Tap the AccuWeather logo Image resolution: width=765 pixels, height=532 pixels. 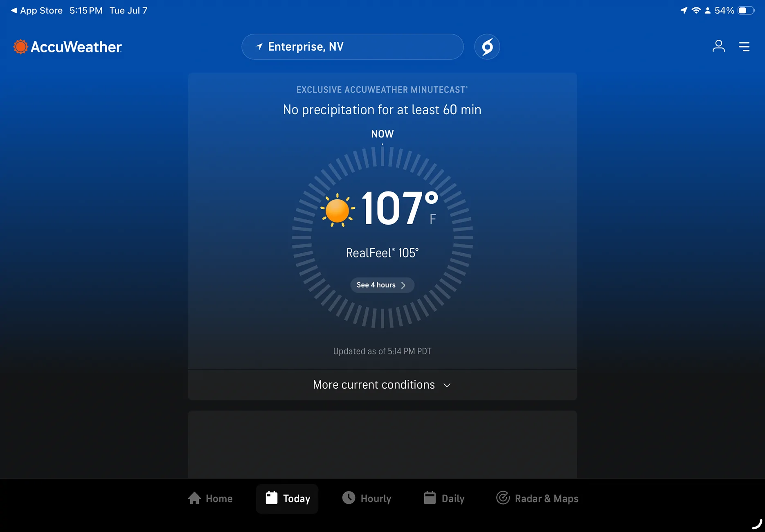pyautogui.click(x=67, y=47)
